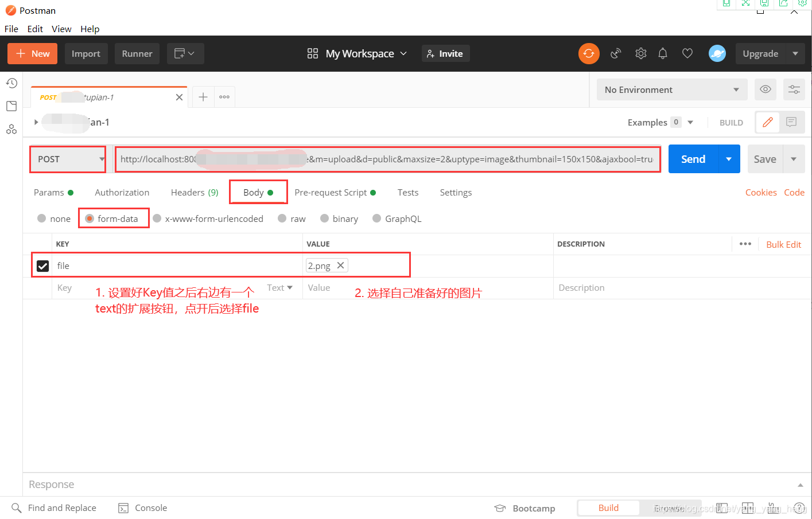Toggle the two-pane layout icon

click(x=748, y=508)
